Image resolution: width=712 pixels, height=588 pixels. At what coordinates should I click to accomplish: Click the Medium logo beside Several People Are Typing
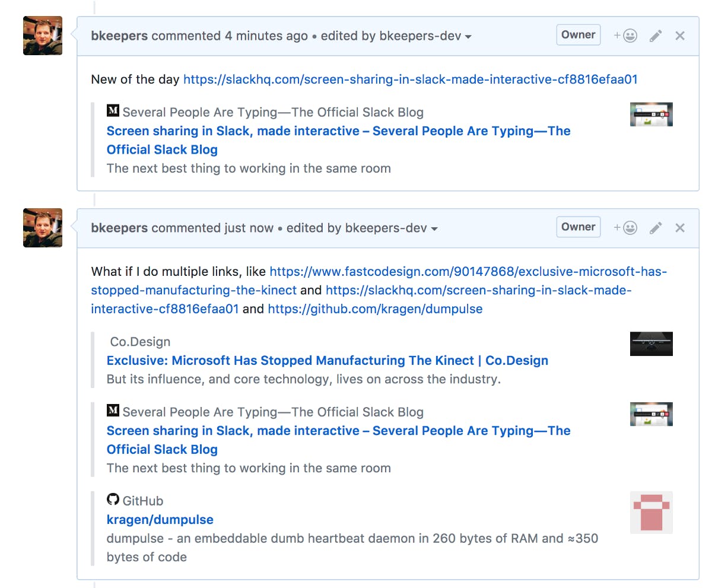113,111
